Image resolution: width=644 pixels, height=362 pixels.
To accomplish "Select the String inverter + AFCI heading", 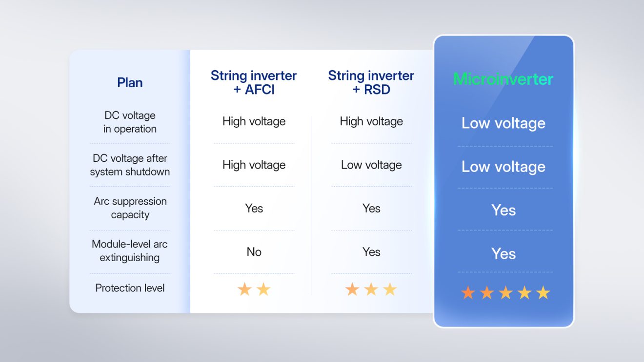I will pyautogui.click(x=254, y=82).
